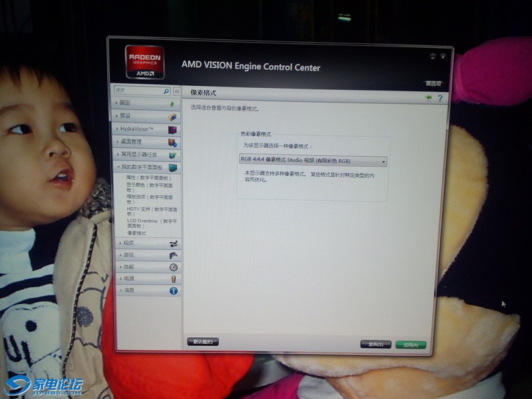Click the green pin icon beside 固定

pyautogui.click(x=172, y=104)
